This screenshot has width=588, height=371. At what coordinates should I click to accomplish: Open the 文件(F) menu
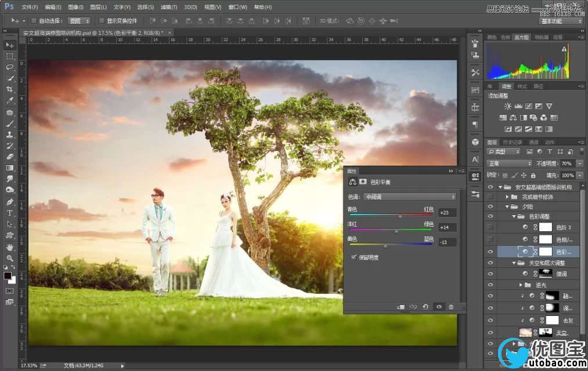tap(30, 7)
